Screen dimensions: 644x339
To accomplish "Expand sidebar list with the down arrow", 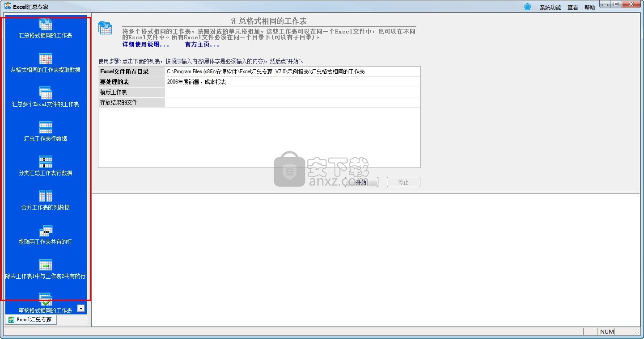I will [81, 308].
